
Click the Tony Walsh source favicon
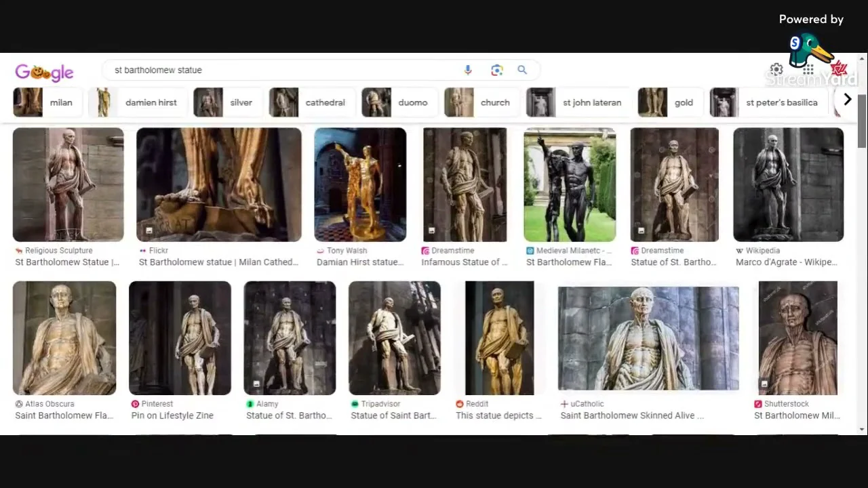tap(320, 251)
